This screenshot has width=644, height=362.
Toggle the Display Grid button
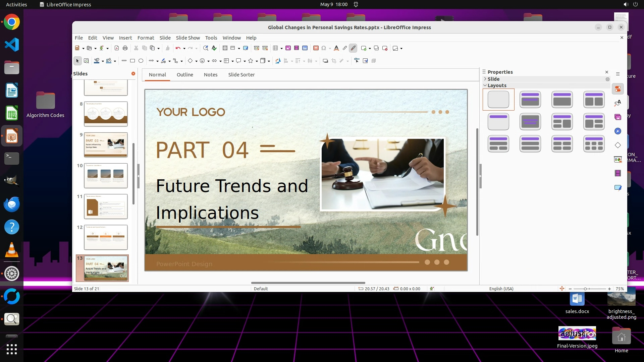point(225,48)
